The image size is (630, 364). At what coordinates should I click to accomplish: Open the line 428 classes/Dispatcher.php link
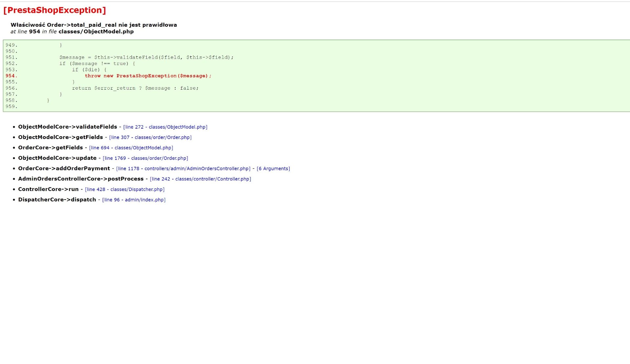[125, 189]
